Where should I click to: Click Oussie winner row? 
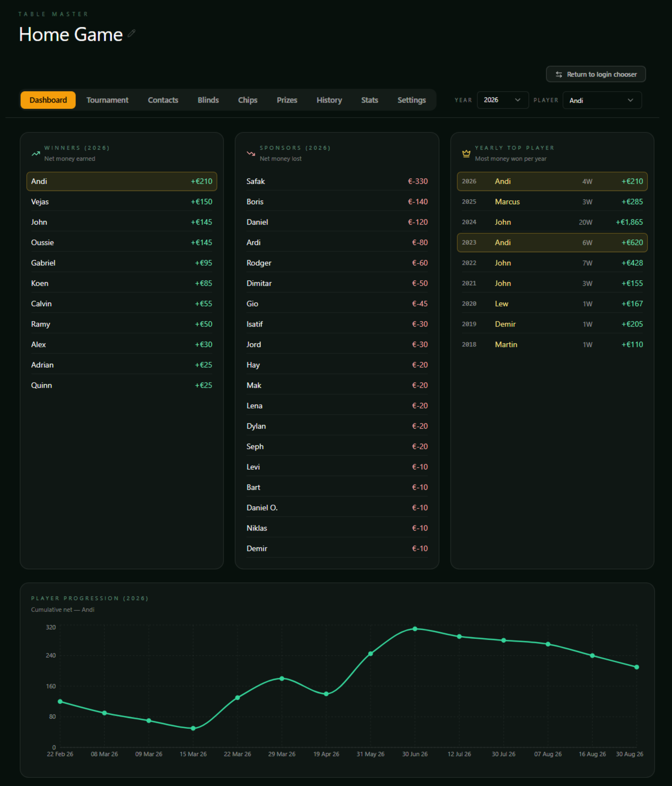(x=122, y=242)
